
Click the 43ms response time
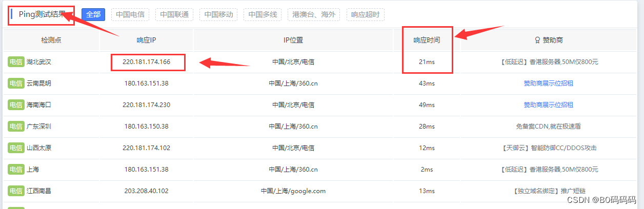click(x=427, y=83)
